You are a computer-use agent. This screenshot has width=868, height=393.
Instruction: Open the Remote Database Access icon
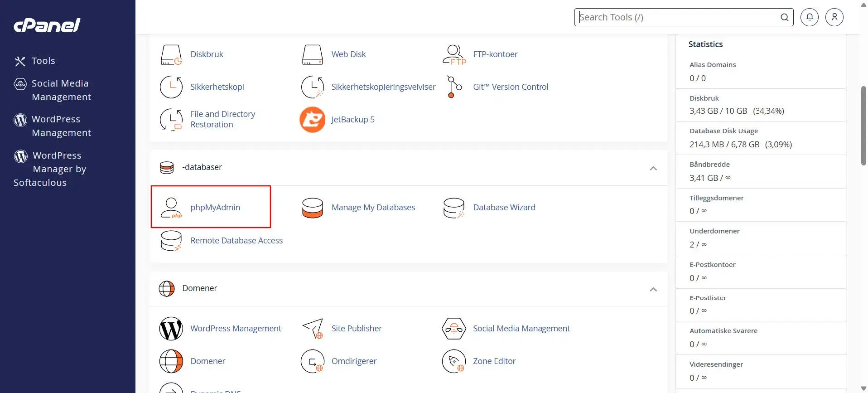point(171,241)
